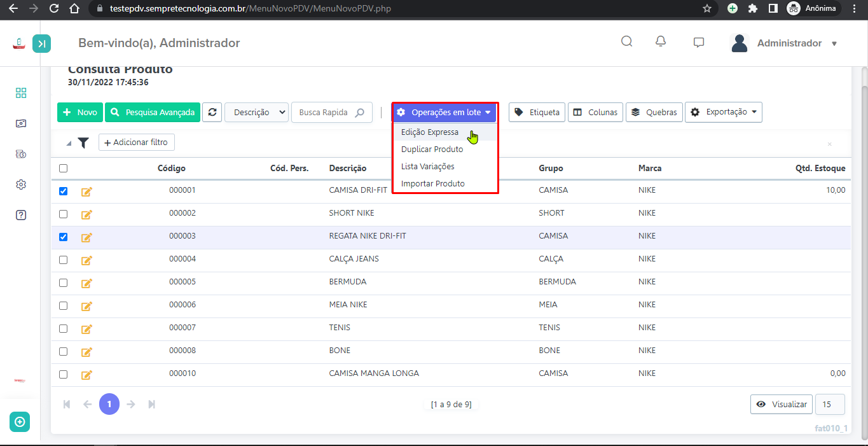
Task: Check the BONE row checkbox
Action: click(63, 351)
